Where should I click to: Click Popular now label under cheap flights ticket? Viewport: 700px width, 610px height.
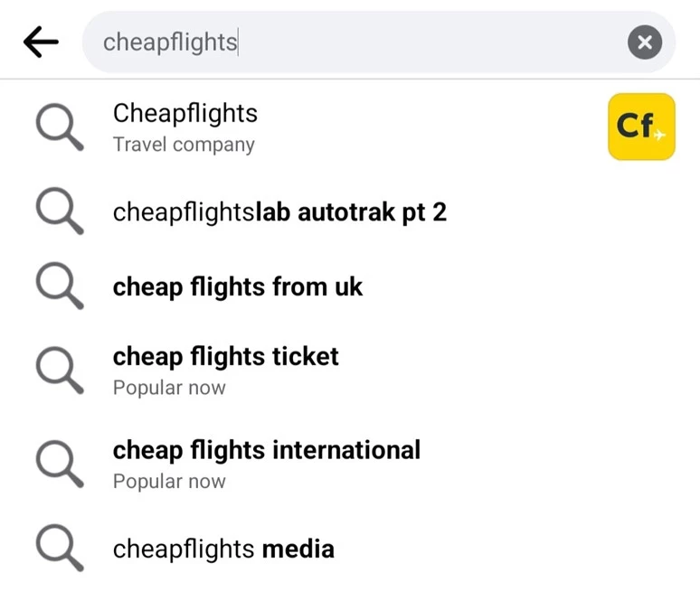(x=169, y=388)
